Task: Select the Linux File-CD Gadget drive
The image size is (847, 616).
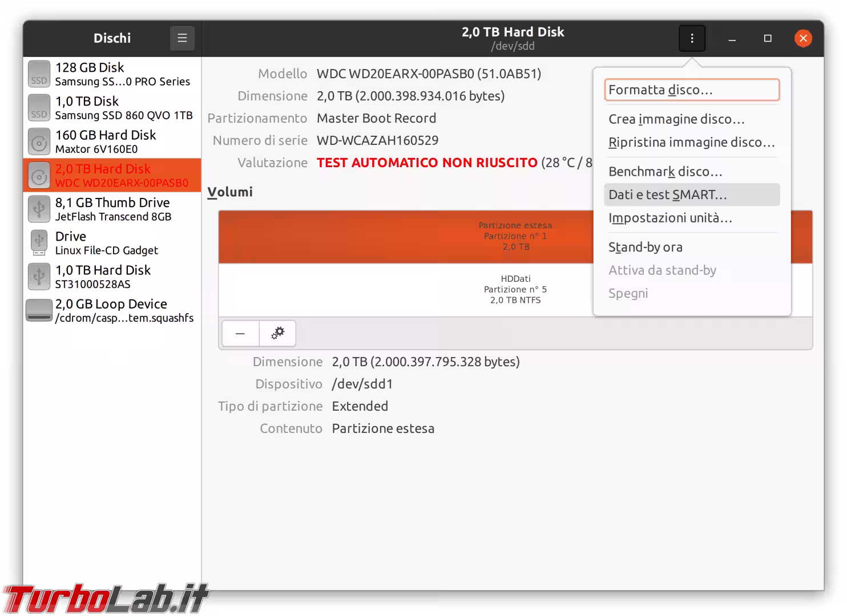Action: tap(112, 242)
